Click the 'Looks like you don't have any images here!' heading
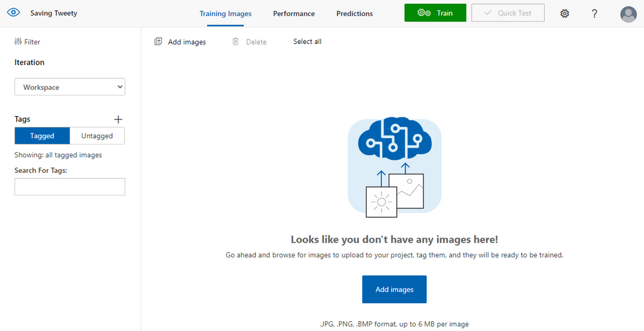This screenshot has width=644, height=331. (x=395, y=239)
